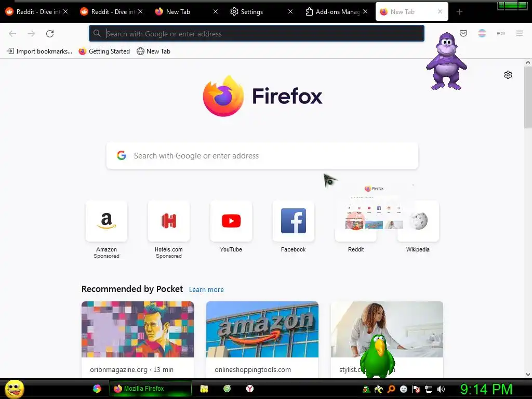Click the orange magnifier tray icon
The height and width of the screenshot is (399, 532).
tap(391, 389)
